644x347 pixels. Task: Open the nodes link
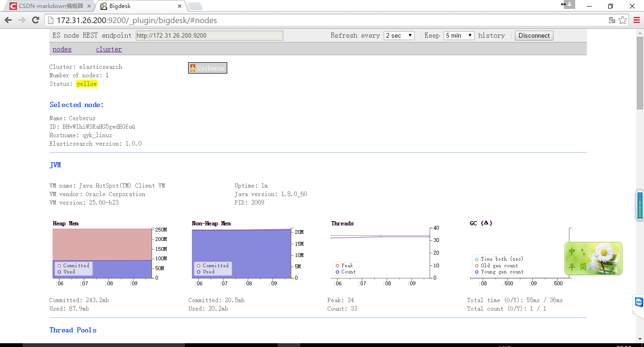62,49
